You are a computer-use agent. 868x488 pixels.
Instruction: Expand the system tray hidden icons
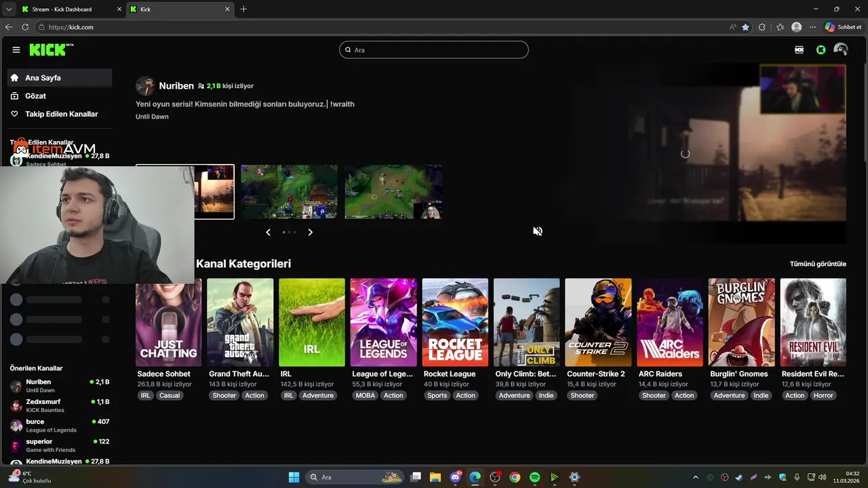coord(695,477)
